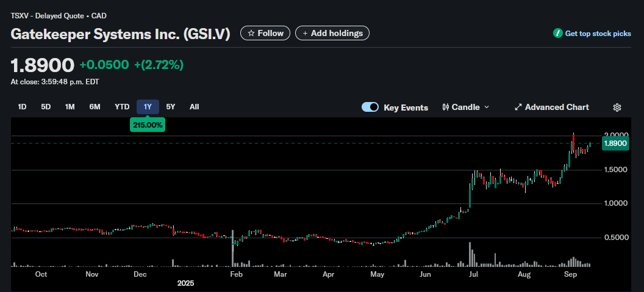Click the Jun x-axis label

point(426,274)
